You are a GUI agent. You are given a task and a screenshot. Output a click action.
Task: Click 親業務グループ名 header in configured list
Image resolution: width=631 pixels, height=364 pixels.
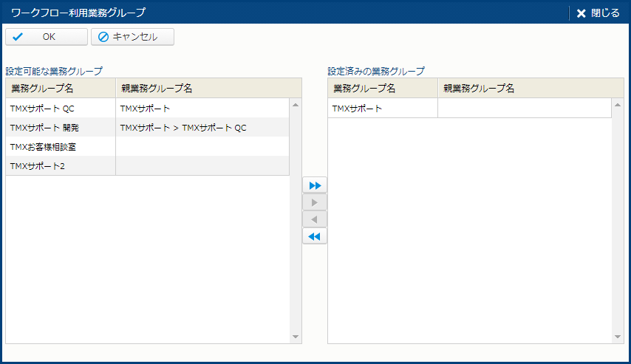[x=525, y=89]
